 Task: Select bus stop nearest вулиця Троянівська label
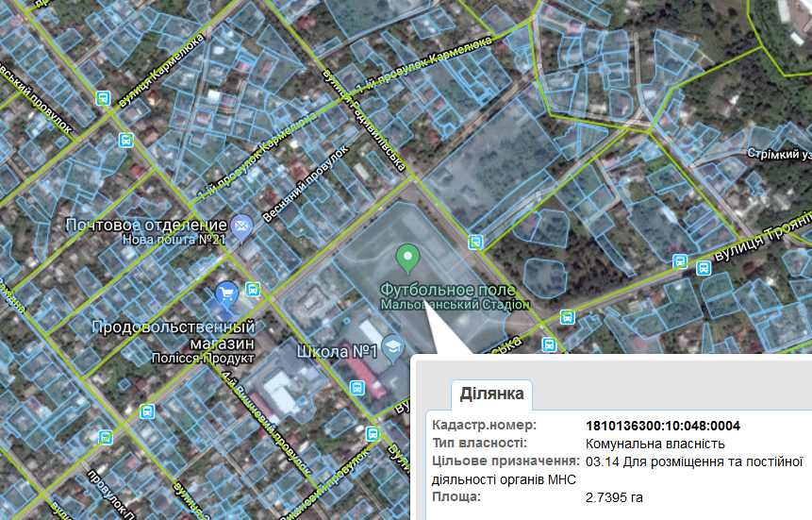pos(703,268)
